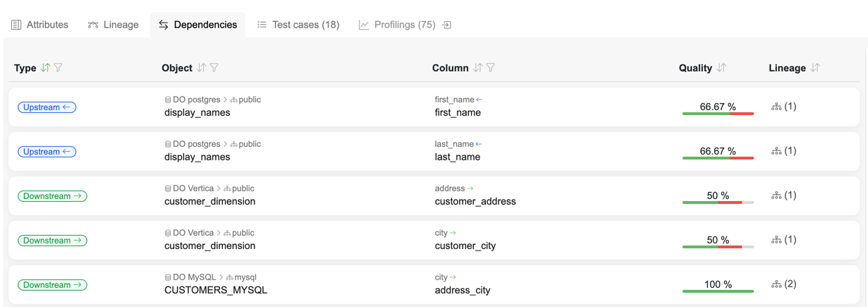Sort the Lineage column
This screenshot has width=868, height=307.
(x=815, y=68)
